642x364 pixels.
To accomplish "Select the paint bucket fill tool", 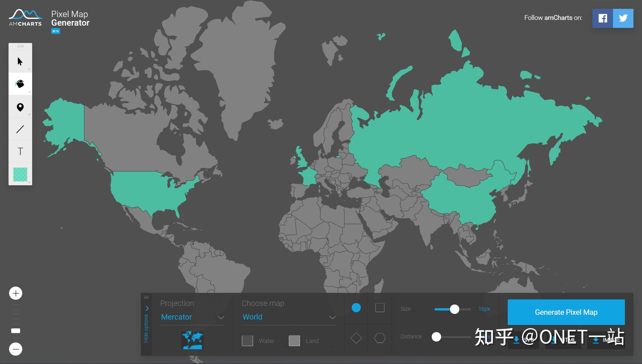I will 20,83.
